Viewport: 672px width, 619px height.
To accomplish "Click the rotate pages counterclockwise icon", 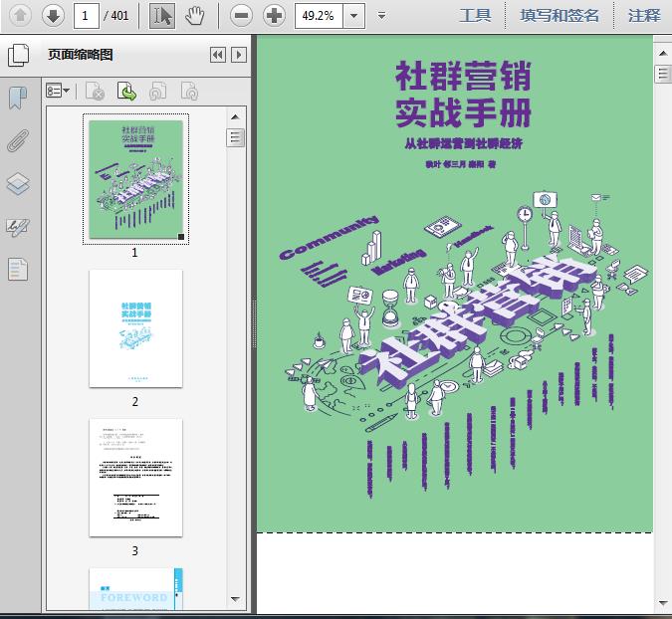I will [x=157, y=91].
